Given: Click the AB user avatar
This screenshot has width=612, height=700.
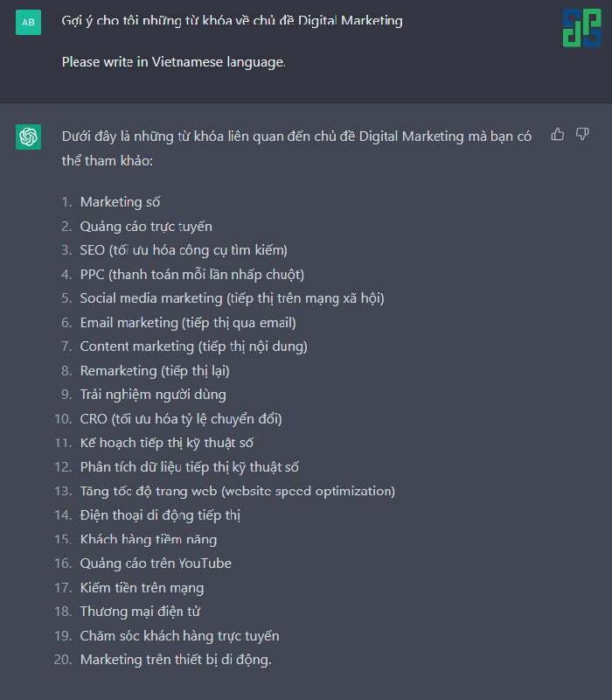Looking at the screenshot, I should click(x=29, y=22).
